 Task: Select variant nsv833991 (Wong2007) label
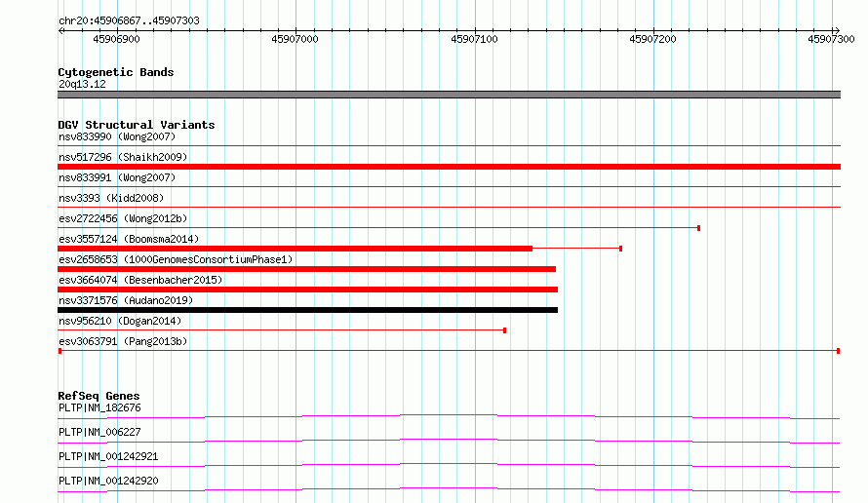click(x=117, y=177)
